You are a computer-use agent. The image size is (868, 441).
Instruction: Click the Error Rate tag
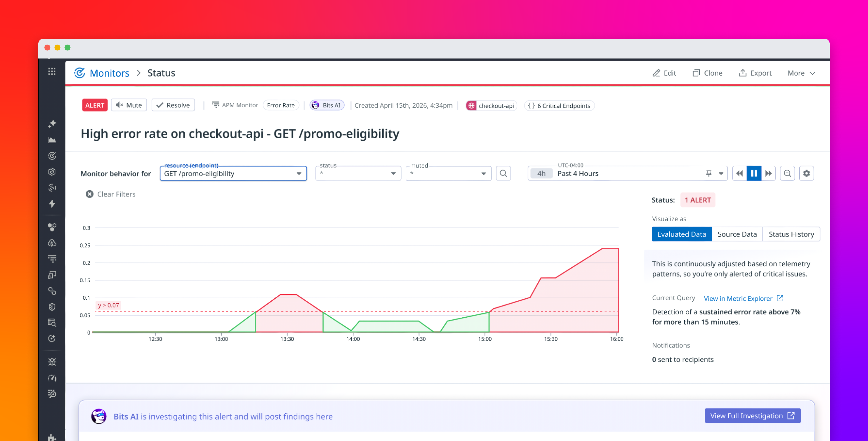coord(281,105)
